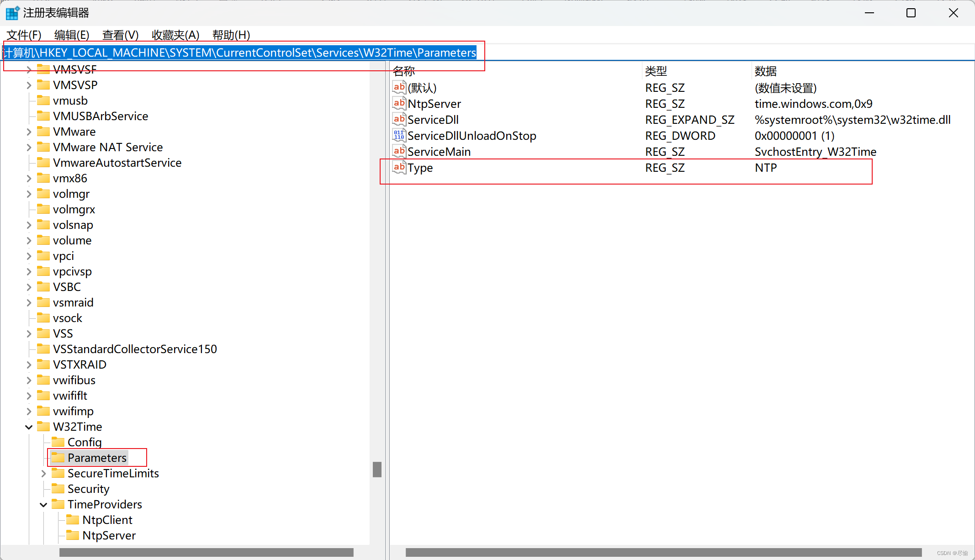The height and width of the screenshot is (560, 975).
Task: Select the vsmraid folder icon
Action: [43, 302]
